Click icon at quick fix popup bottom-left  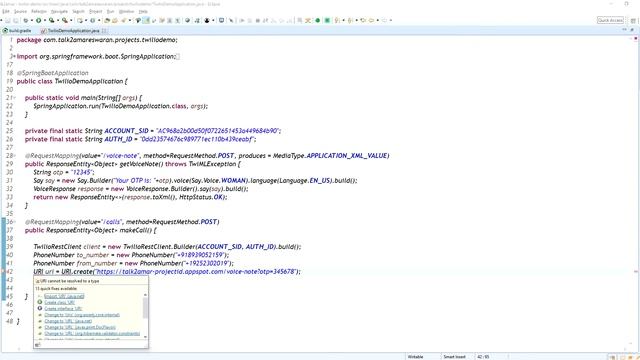point(38,345)
